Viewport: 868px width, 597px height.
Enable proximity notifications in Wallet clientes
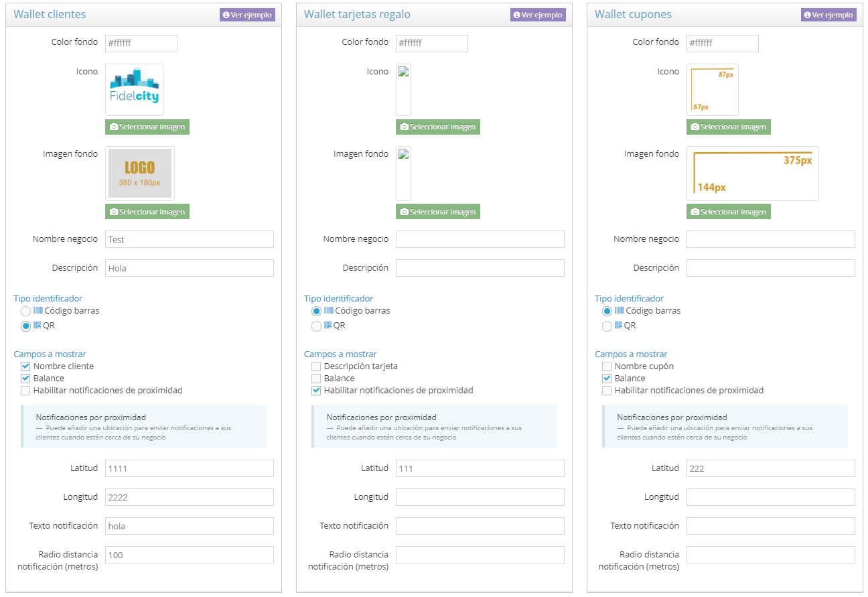pyautogui.click(x=26, y=391)
